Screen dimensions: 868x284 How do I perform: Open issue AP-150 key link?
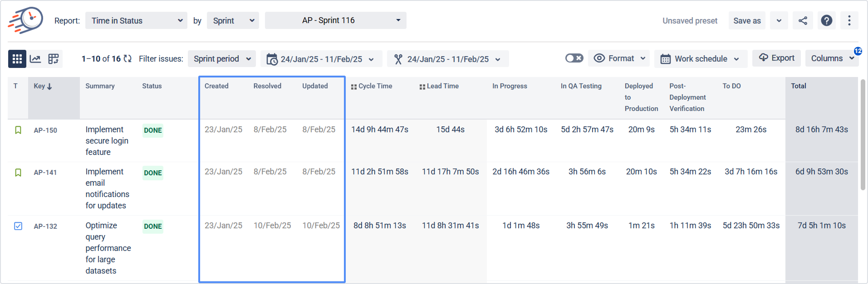click(45, 130)
